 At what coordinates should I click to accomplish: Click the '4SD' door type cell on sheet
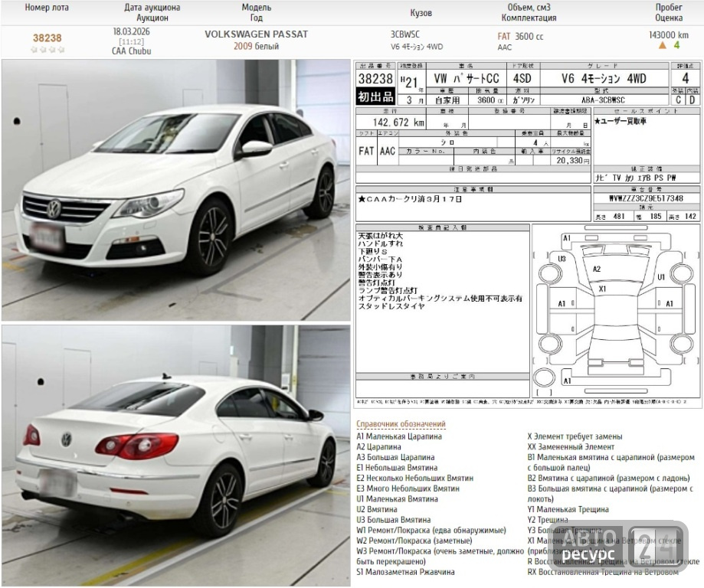[x=522, y=79]
